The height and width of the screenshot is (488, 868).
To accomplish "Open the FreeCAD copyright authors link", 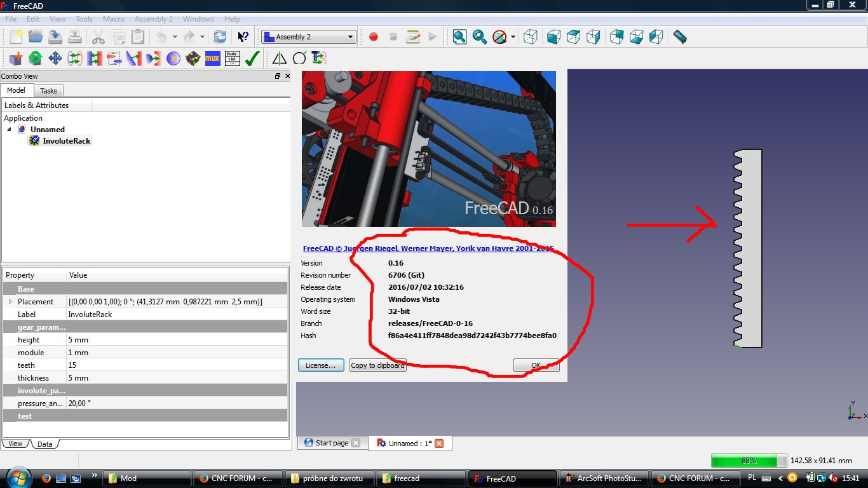I will (x=428, y=248).
